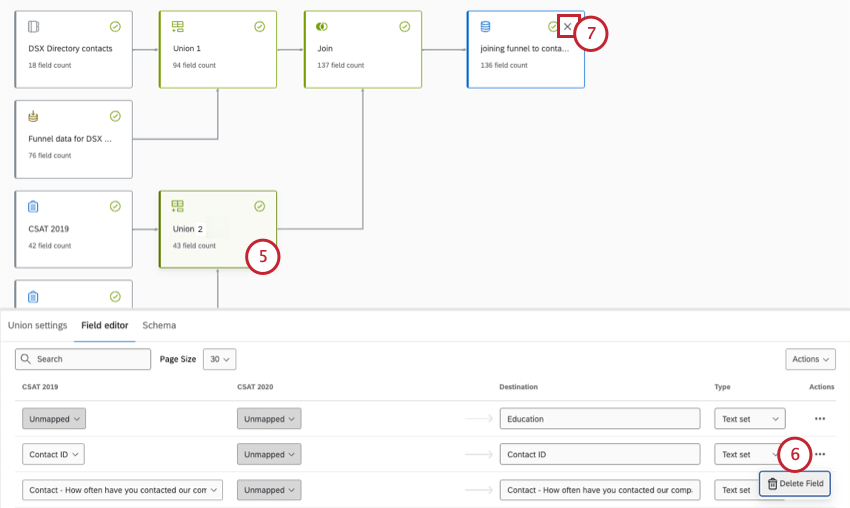Screen dimensions: 850x508
Task: Open CSAT 2020 Unmapped dropdown in Education row
Action: pos(268,419)
